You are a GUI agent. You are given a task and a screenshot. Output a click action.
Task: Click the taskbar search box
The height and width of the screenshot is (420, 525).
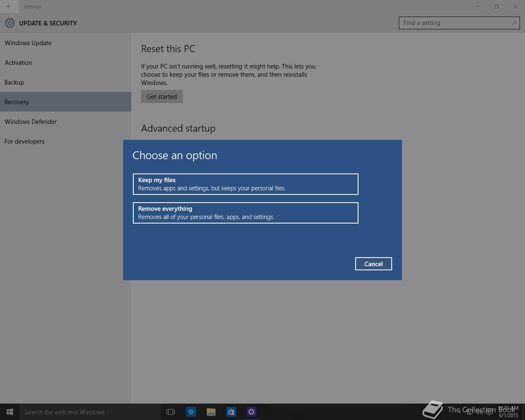pos(90,412)
